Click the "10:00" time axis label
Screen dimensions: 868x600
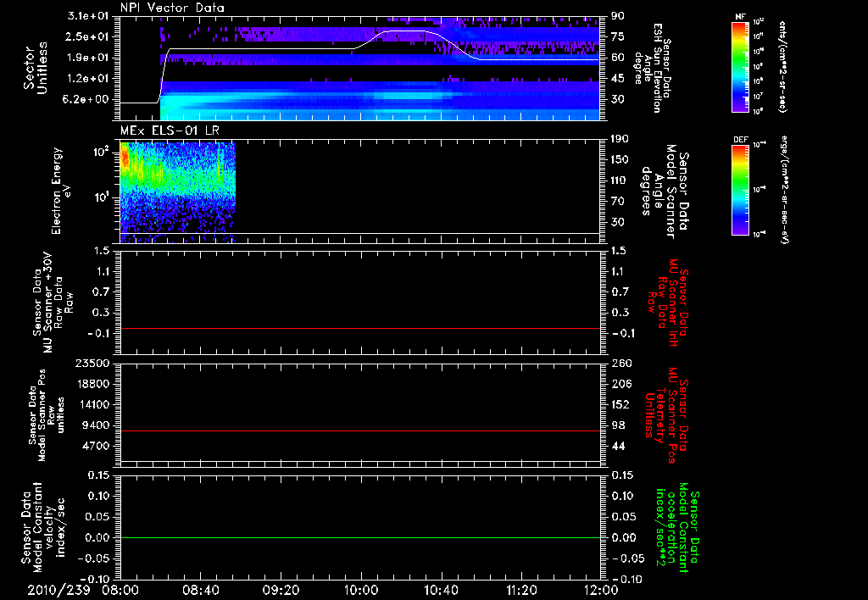pos(361,590)
